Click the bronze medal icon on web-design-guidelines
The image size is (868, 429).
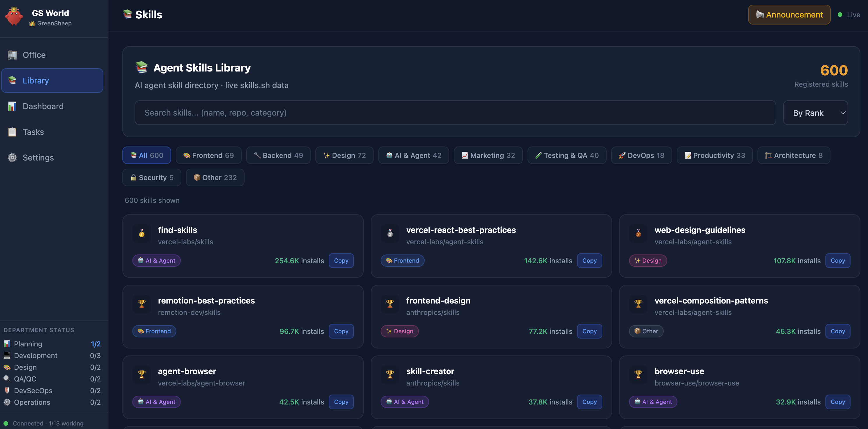coord(638,233)
